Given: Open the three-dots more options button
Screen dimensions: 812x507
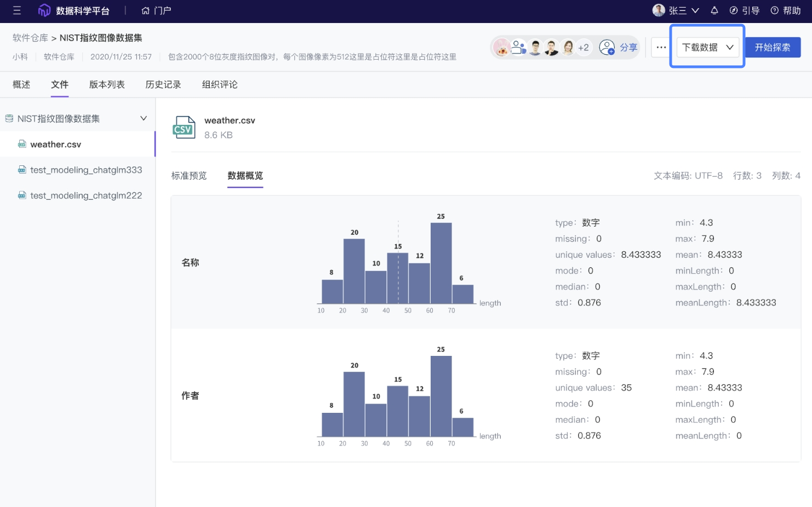Looking at the screenshot, I should click(661, 48).
